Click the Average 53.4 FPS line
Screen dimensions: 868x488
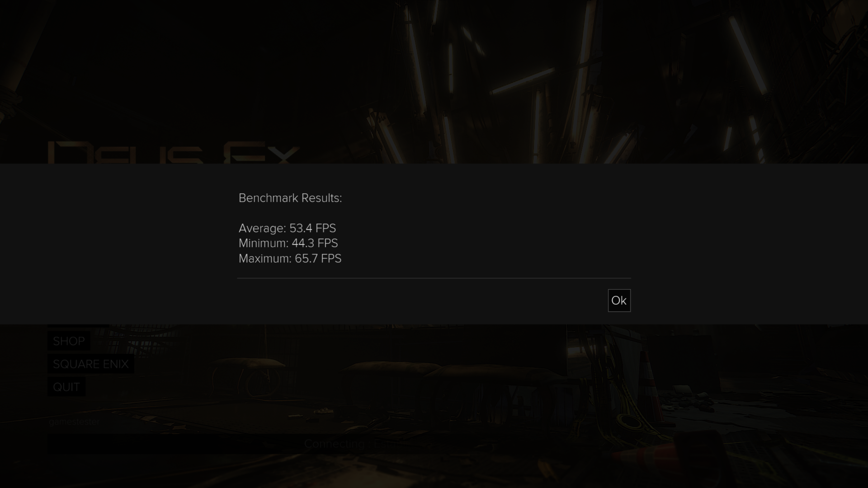click(x=287, y=228)
